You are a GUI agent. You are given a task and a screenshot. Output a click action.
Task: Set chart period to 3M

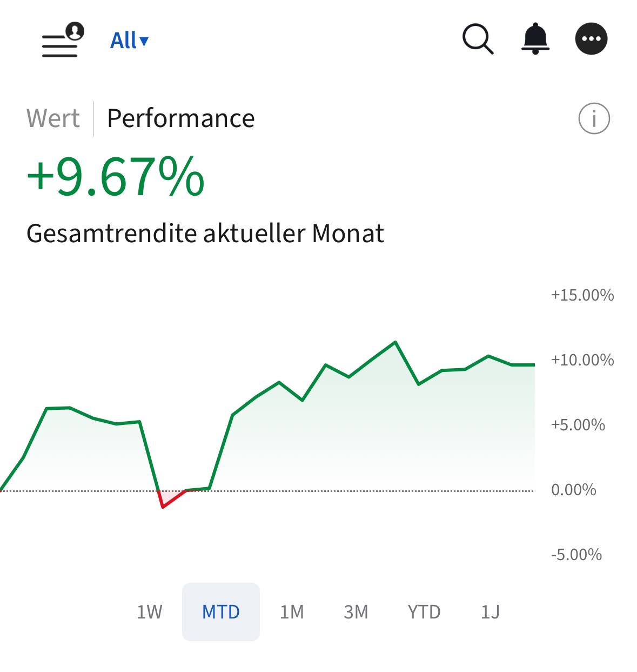point(356,612)
